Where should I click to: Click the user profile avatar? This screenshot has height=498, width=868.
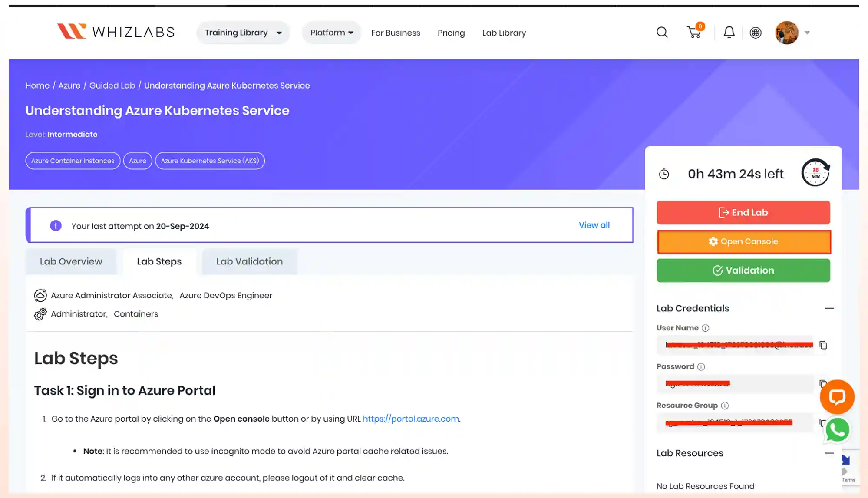787,33
